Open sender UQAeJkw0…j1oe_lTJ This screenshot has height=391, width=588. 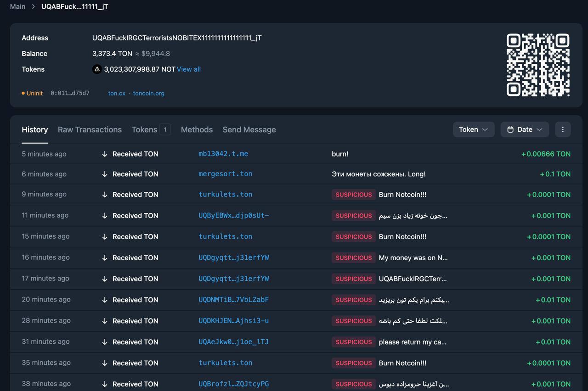point(234,342)
